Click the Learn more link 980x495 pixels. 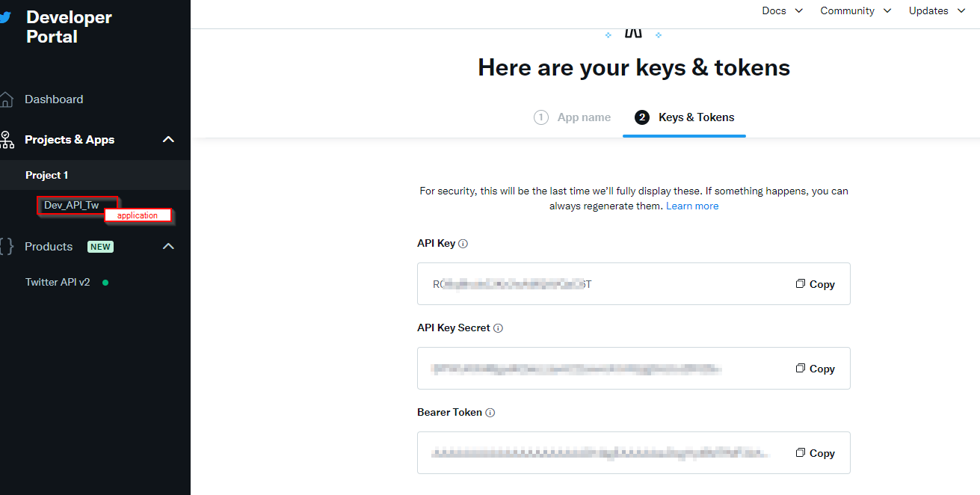point(692,205)
